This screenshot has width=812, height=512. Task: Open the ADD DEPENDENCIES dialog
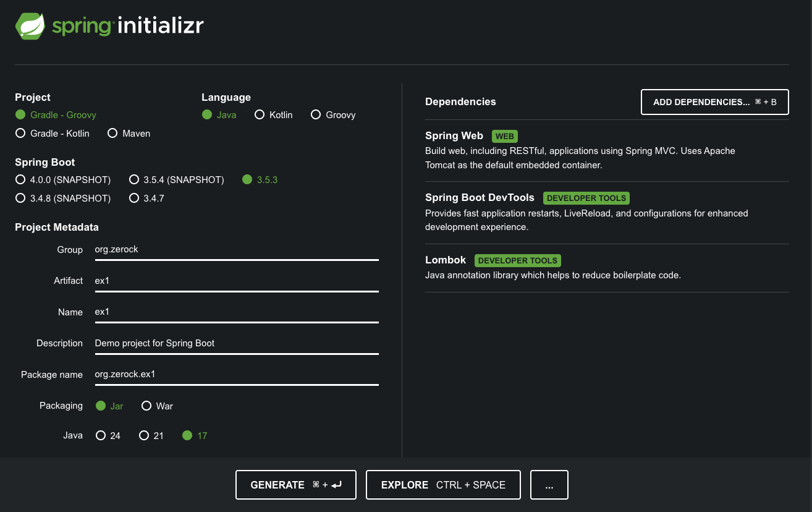[x=714, y=101]
